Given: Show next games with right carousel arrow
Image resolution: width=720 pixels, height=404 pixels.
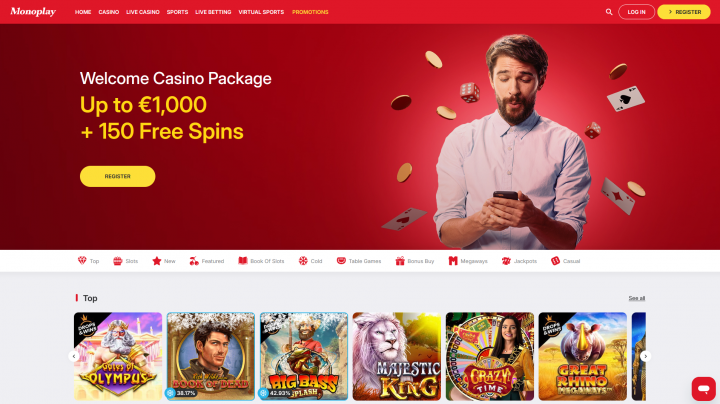Looking at the screenshot, I should coord(645,356).
